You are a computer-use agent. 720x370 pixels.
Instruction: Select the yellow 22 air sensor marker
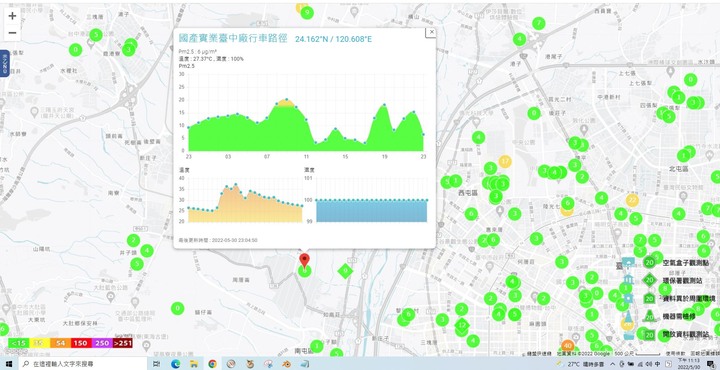pyautogui.click(x=633, y=200)
